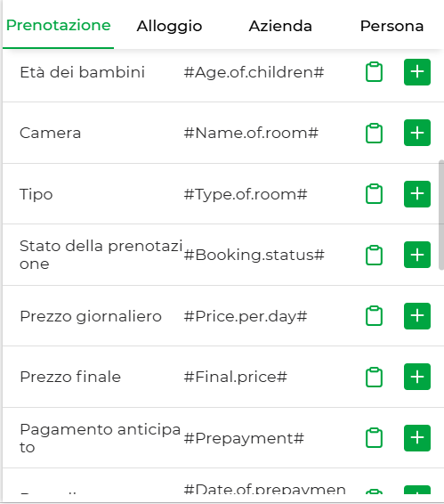Switch to the Alloggio tab

[x=169, y=26]
